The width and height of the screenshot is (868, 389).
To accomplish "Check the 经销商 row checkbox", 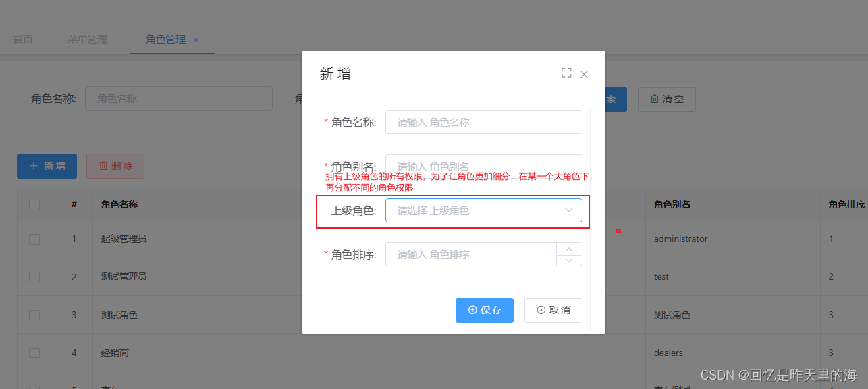I will (x=34, y=353).
